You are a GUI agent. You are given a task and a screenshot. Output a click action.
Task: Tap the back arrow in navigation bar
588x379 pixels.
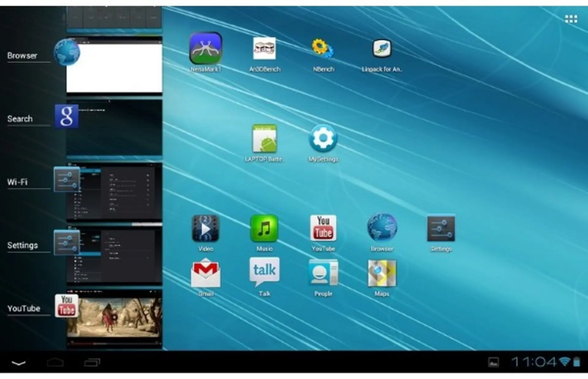click(x=19, y=363)
